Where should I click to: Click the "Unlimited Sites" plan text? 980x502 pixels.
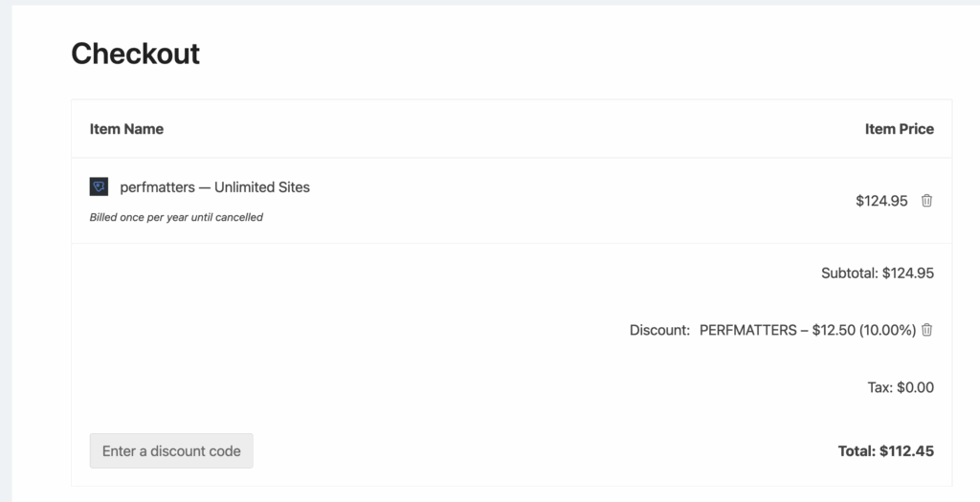(262, 187)
